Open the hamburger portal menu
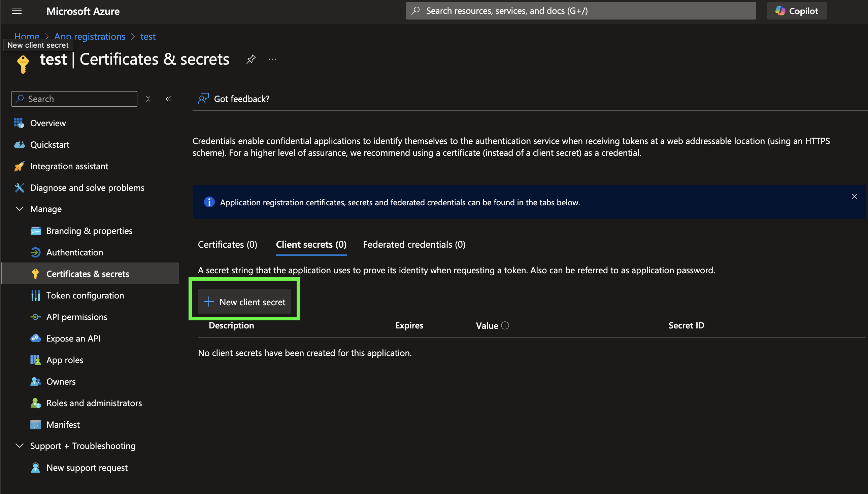The height and width of the screenshot is (494, 868). pos(16,11)
